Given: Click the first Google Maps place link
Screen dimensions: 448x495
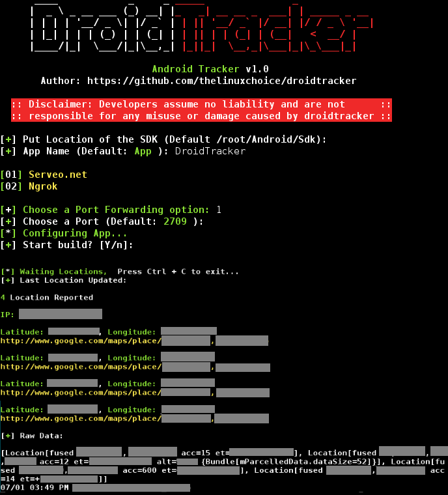Looking at the screenshot, I should (x=134, y=341).
